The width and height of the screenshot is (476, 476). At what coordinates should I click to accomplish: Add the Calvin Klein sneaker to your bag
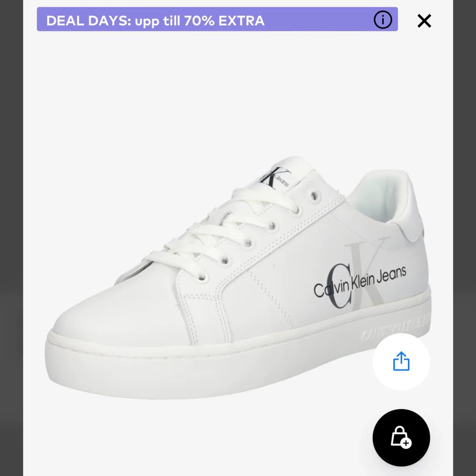401,438
